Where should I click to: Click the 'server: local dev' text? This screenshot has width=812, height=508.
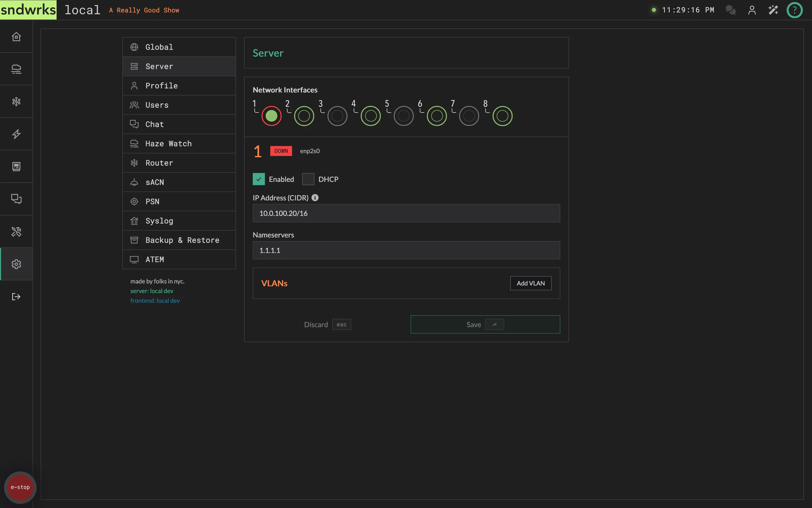click(152, 291)
